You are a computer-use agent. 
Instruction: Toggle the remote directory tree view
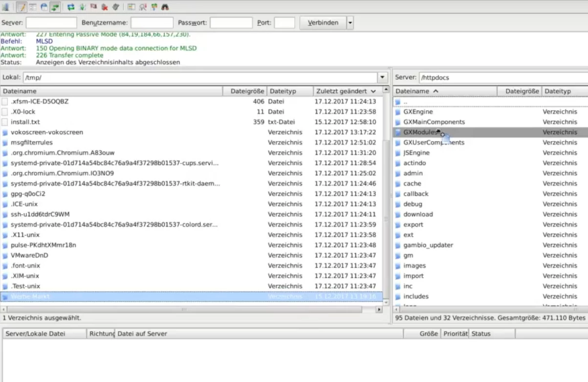click(44, 7)
